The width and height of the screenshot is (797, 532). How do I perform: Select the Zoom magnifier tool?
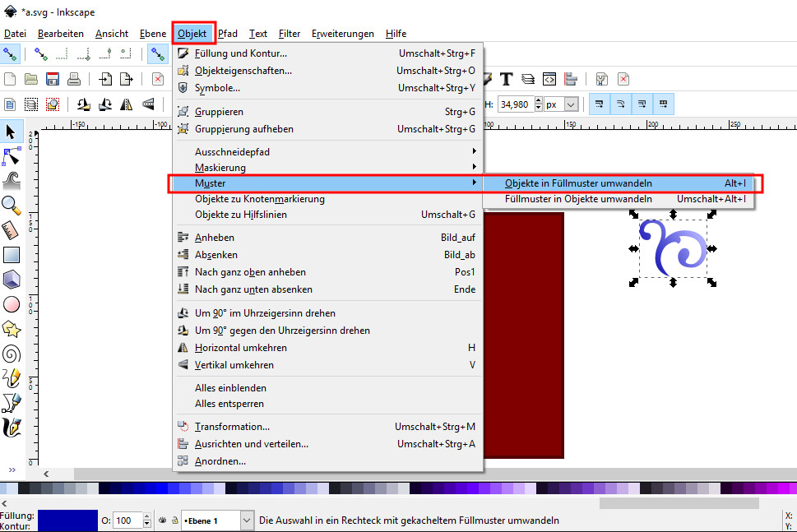tap(11, 206)
